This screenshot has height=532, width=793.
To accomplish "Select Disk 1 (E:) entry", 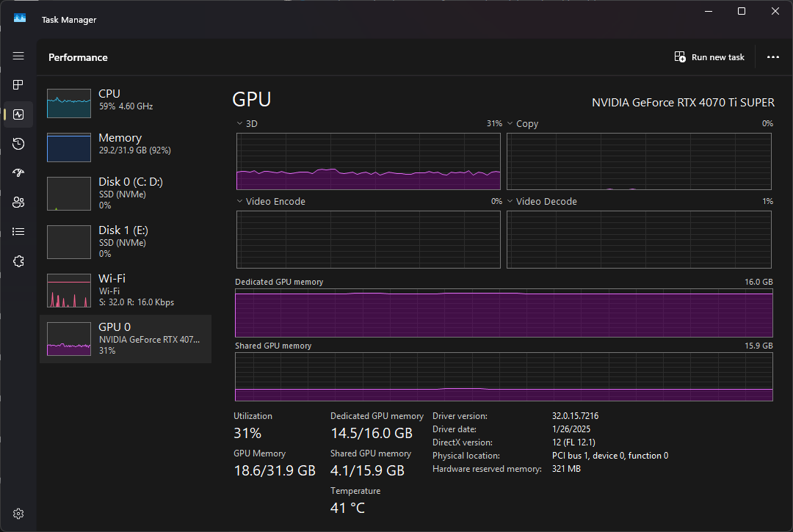I will [126, 242].
